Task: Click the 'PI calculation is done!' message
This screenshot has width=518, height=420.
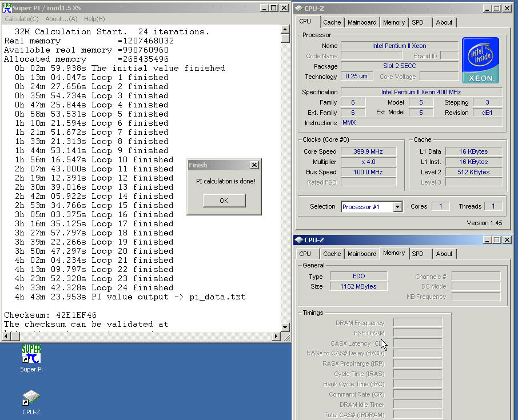Action: point(226,181)
